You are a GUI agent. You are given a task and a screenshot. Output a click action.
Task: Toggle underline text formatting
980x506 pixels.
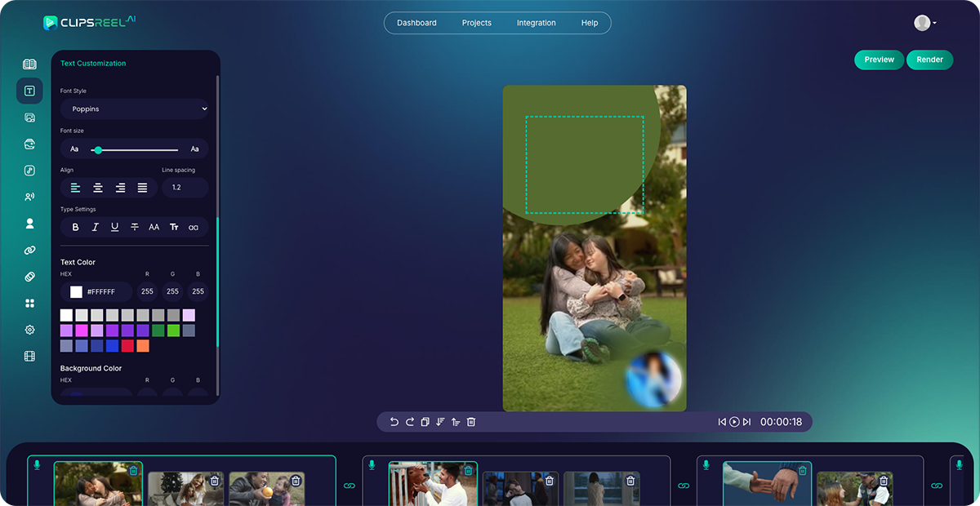pyautogui.click(x=115, y=227)
